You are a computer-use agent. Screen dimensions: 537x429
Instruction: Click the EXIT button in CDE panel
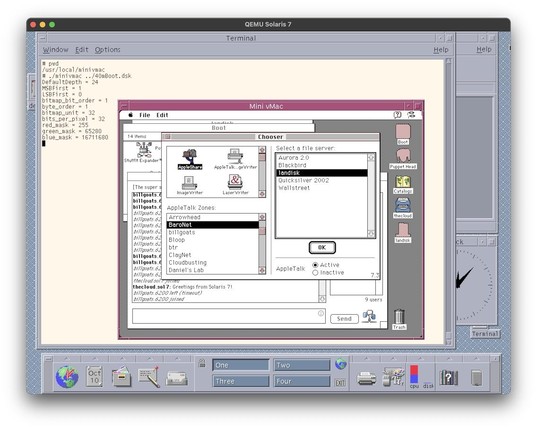[x=340, y=383]
